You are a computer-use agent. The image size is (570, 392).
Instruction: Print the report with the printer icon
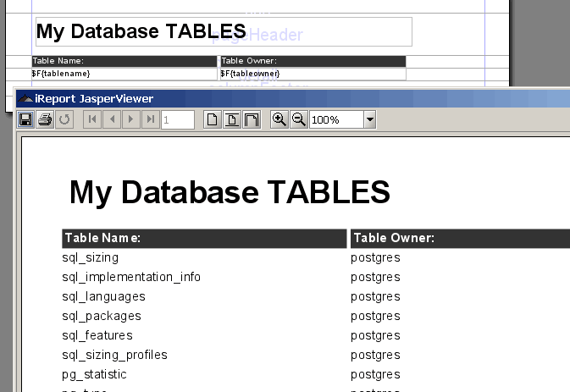point(45,119)
